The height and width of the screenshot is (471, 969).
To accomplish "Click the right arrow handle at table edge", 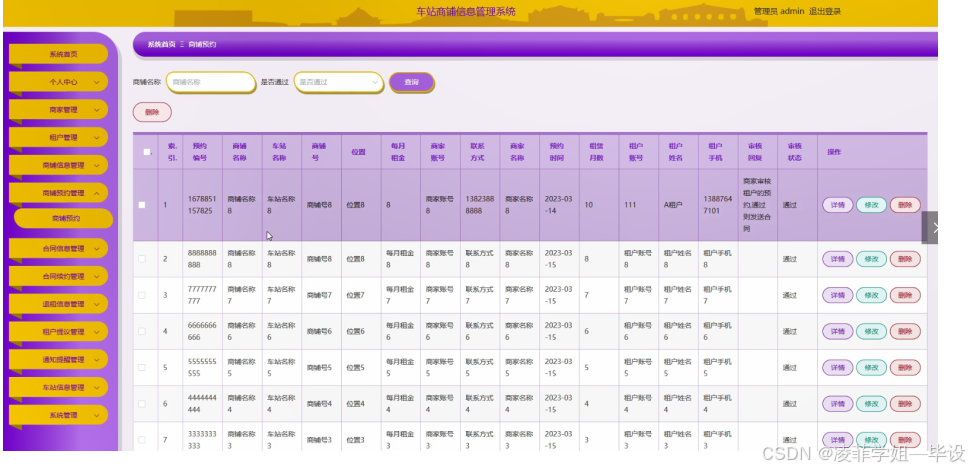I will (x=931, y=227).
